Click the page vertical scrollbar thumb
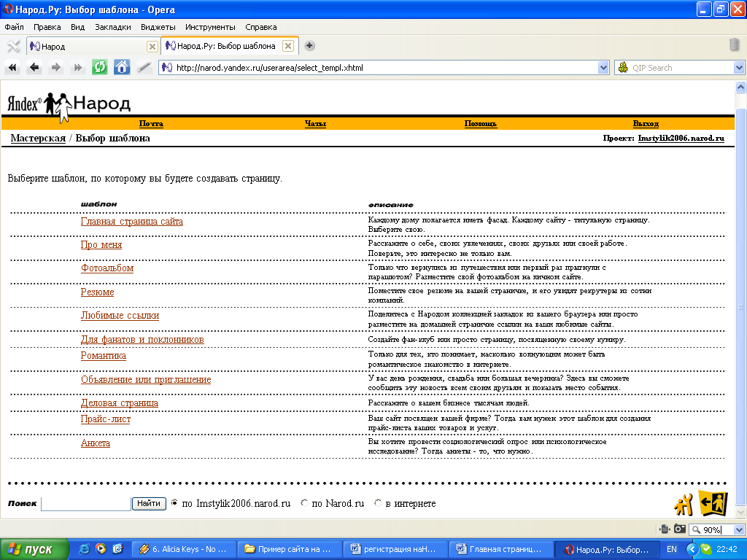This screenshot has width=747, height=560. (x=740, y=307)
